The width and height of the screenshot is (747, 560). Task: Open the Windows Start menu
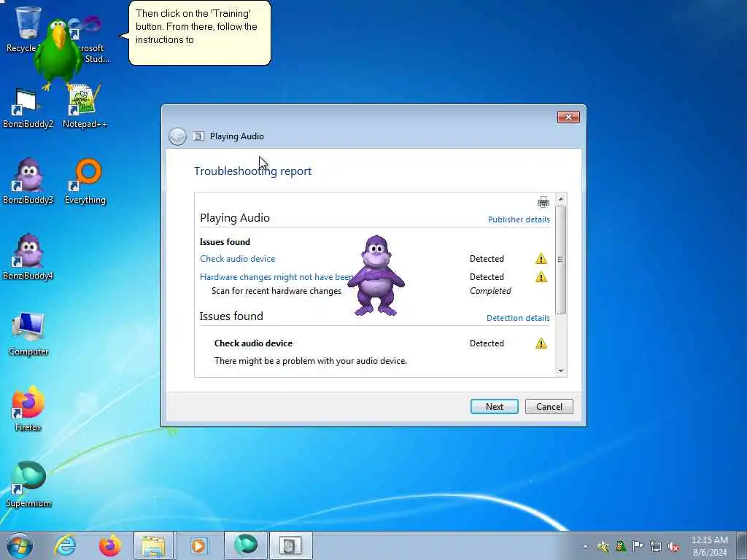click(x=20, y=545)
